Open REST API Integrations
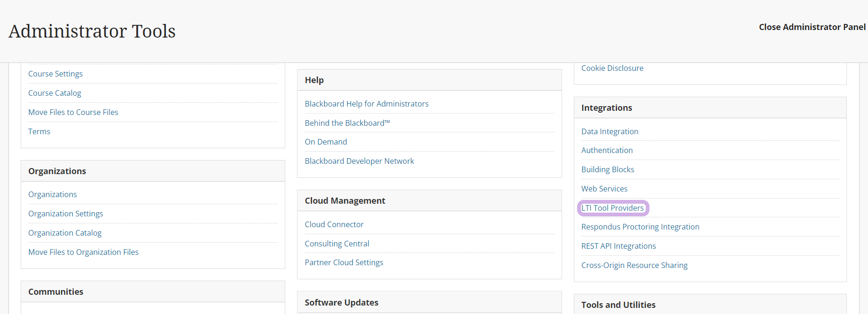The height and width of the screenshot is (314, 868). 618,246
